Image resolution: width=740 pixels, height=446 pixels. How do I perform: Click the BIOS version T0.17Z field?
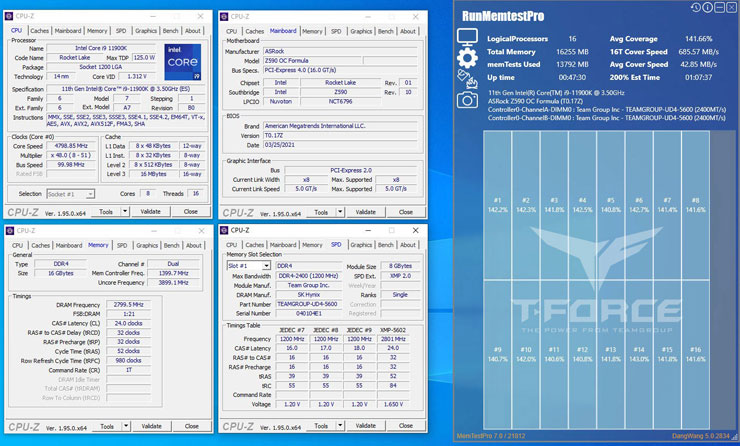[x=340, y=135]
